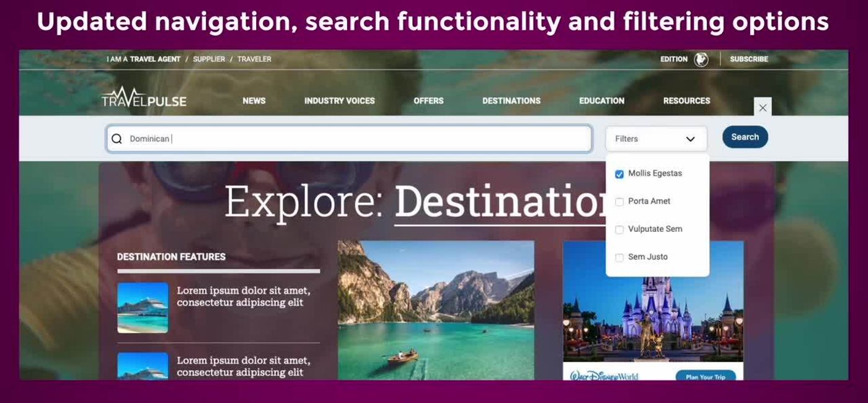868x403 pixels.
Task: Select Offers in the navigation
Action: pos(428,100)
